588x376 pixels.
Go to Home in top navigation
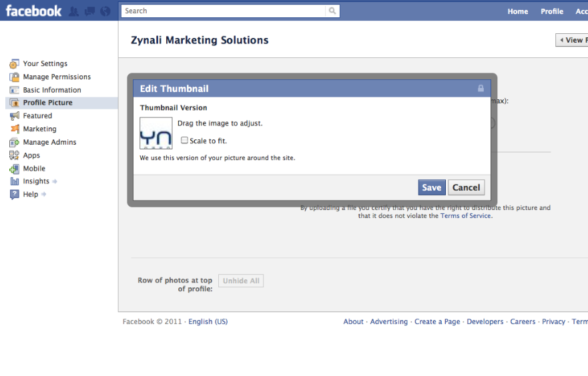pyautogui.click(x=518, y=11)
